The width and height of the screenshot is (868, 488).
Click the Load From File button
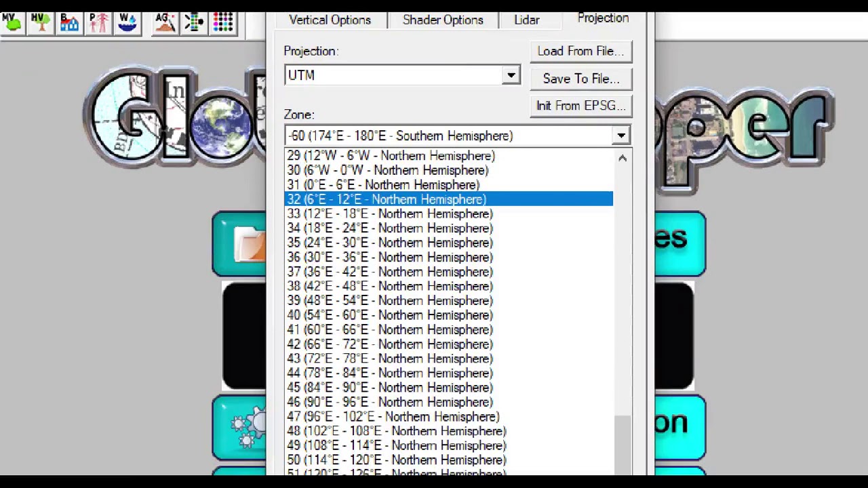580,51
